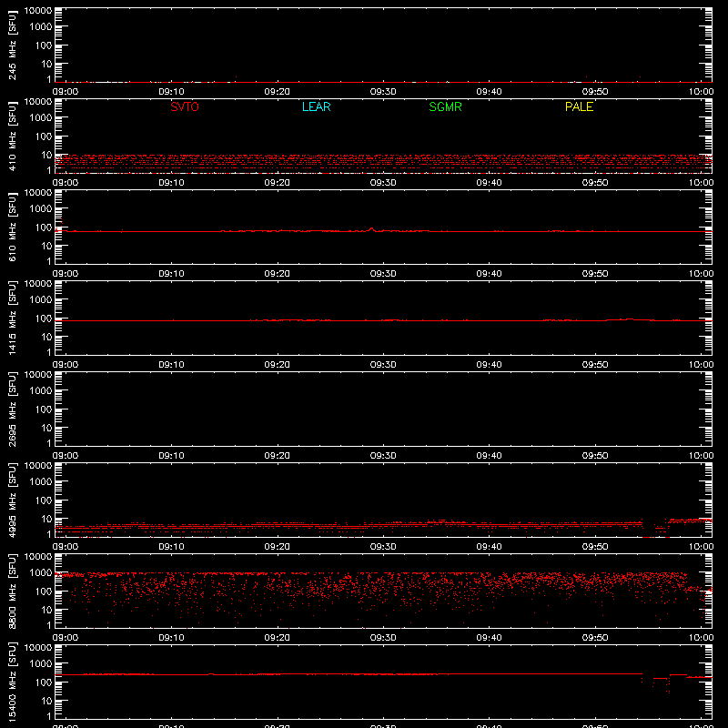Click the green SGMR station label
Viewport: 728px width, 728px height.
coord(445,106)
